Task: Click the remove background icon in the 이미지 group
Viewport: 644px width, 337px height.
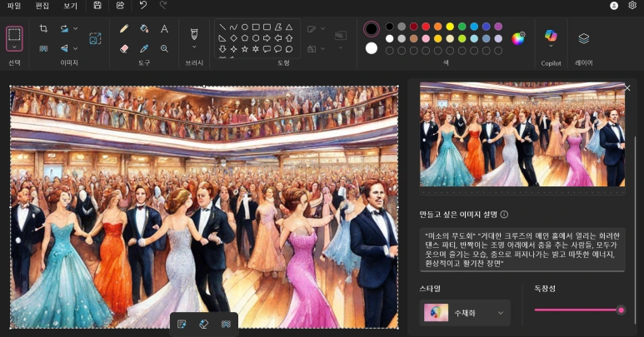Action: point(43,48)
